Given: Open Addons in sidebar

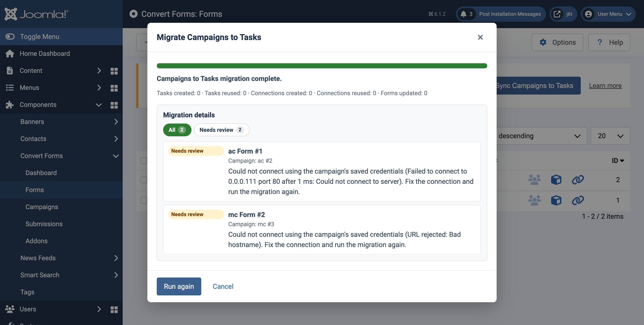Looking at the screenshot, I should (x=36, y=241).
